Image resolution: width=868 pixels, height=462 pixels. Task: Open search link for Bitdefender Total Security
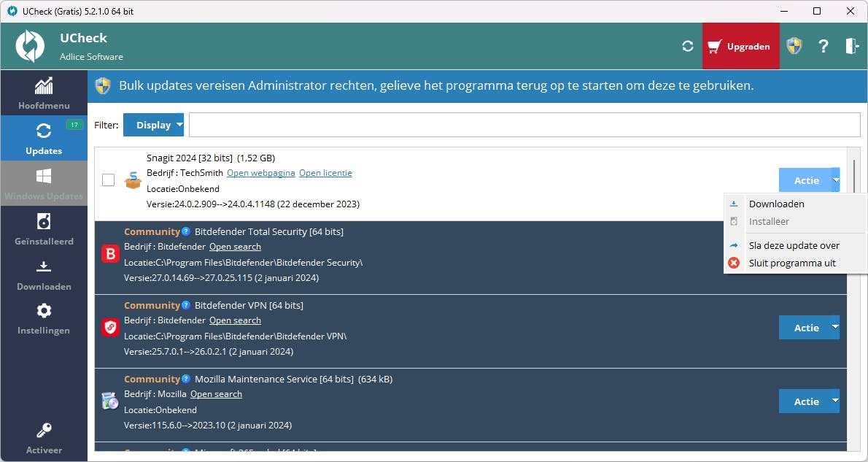235,247
